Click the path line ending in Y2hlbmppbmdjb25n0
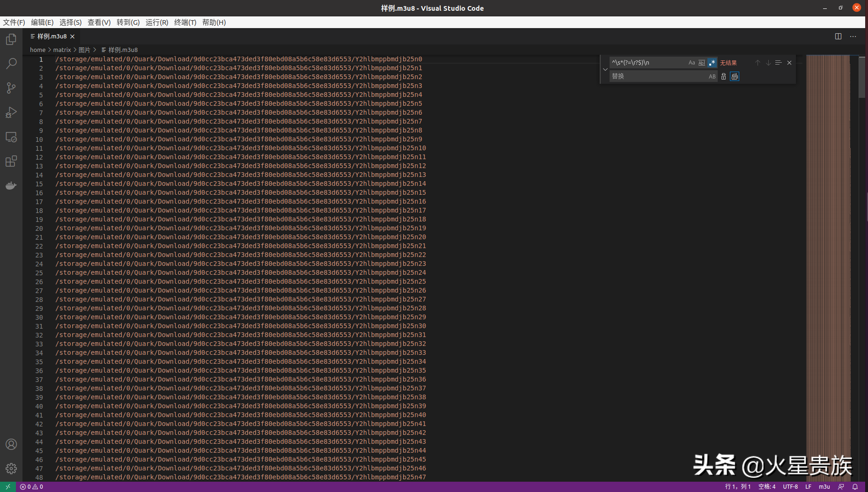The width and height of the screenshot is (868, 492). 239,59
